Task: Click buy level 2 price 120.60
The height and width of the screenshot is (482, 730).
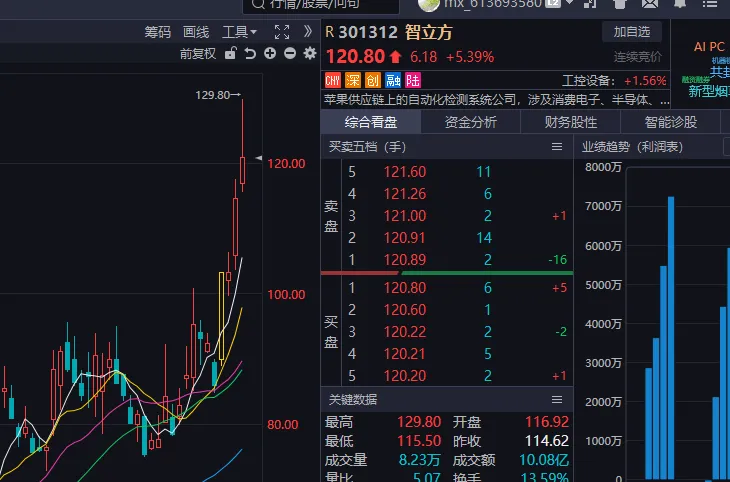Action: point(405,310)
